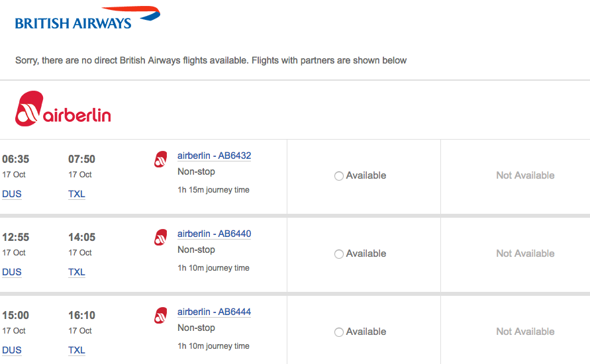The width and height of the screenshot is (590, 364).
Task: Click airberlin icon beside flight AB6432
Action: click(160, 159)
